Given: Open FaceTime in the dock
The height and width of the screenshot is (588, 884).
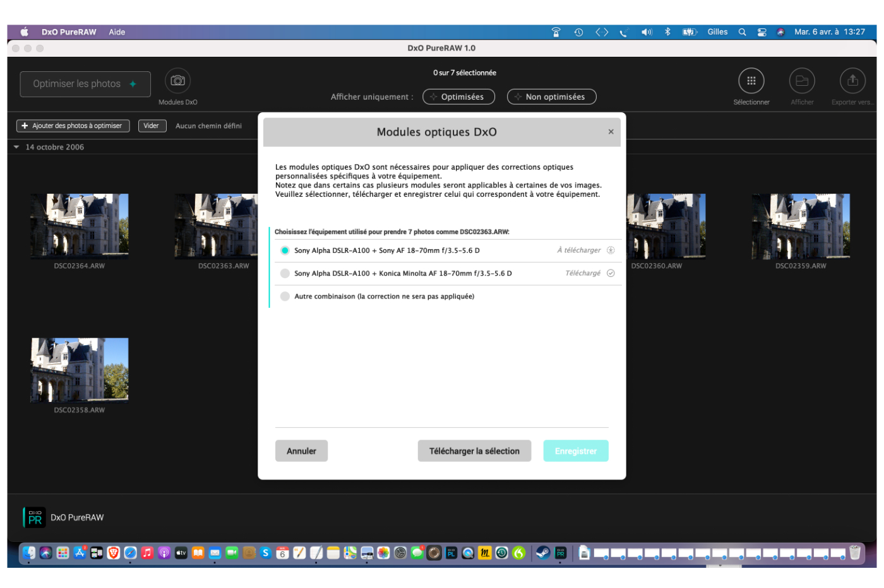Looking at the screenshot, I should [232, 553].
